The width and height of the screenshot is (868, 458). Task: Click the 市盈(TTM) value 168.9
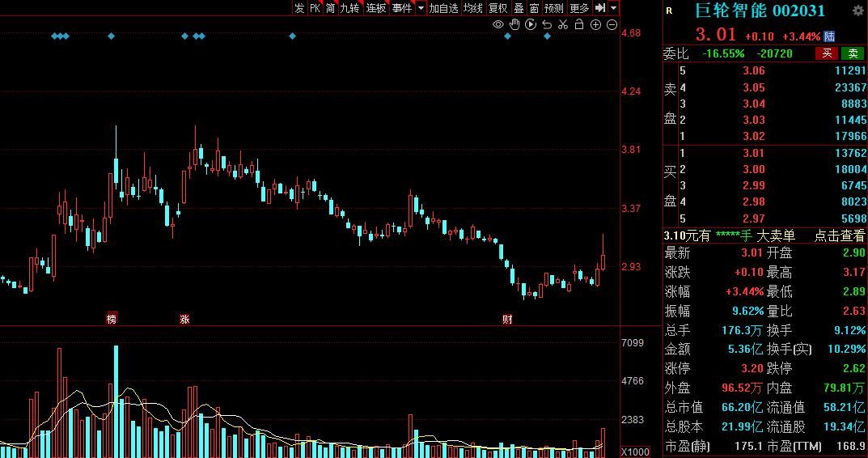point(851,446)
